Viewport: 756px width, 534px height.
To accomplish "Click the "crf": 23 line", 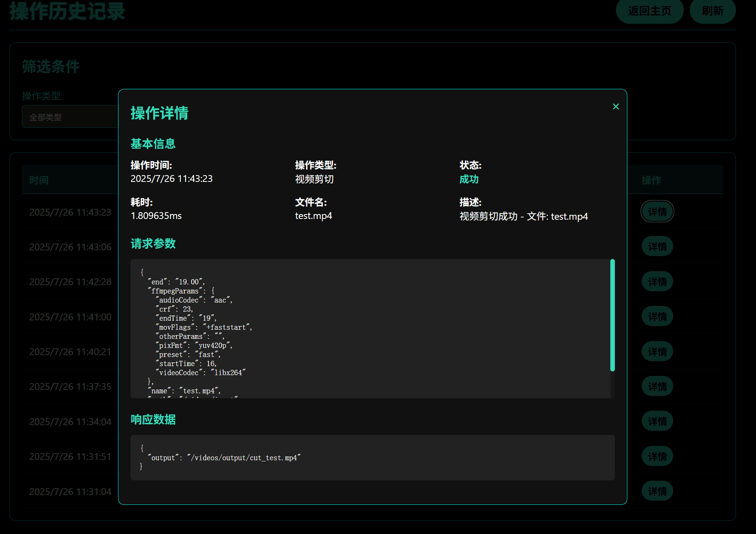I will 174,309.
